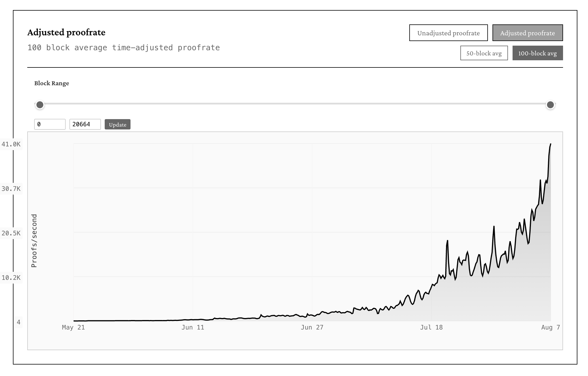Viewport: 588px width, 376px height.
Task: Click the Jun 11 x-axis label
Action: click(x=193, y=327)
